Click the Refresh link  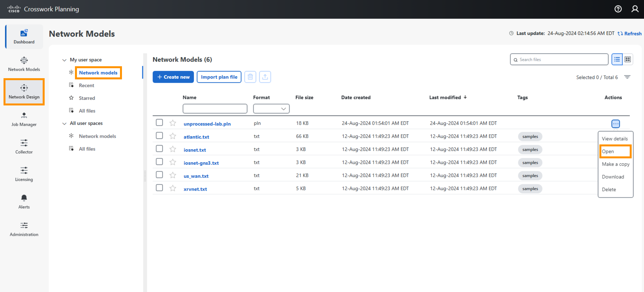tap(629, 33)
